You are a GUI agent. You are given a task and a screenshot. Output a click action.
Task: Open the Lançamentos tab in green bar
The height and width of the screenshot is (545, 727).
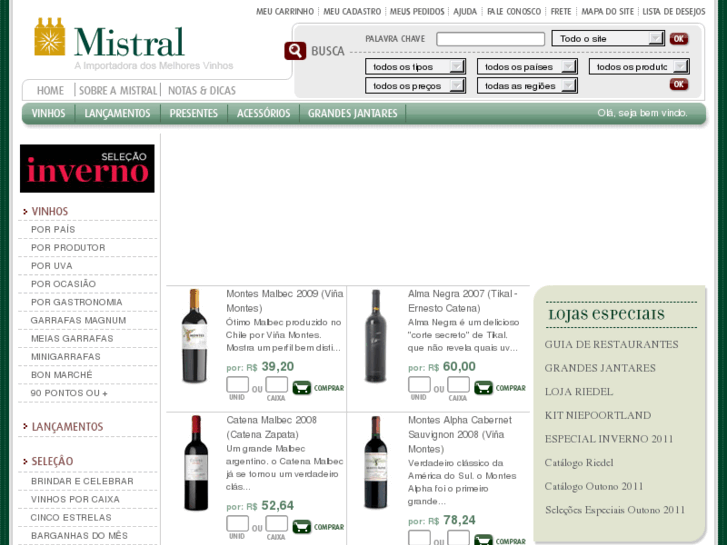pos(117,114)
